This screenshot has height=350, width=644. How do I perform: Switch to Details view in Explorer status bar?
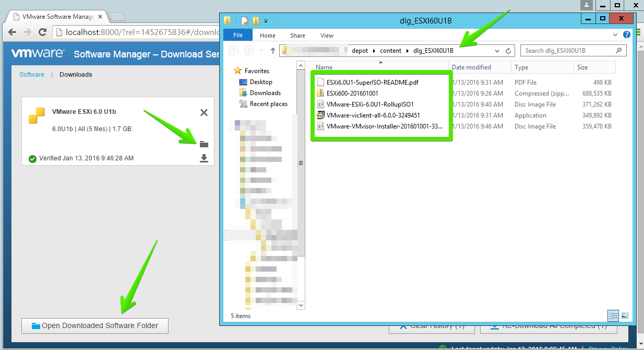[614, 316]
